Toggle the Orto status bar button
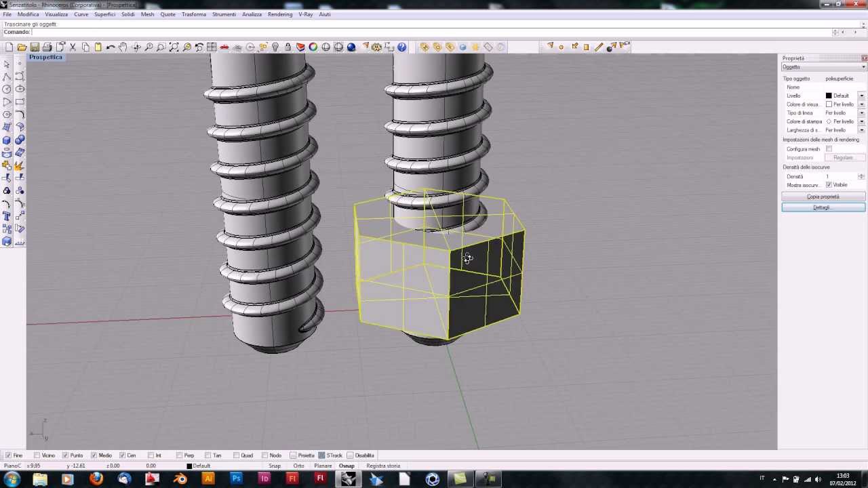 coord(298,466)
